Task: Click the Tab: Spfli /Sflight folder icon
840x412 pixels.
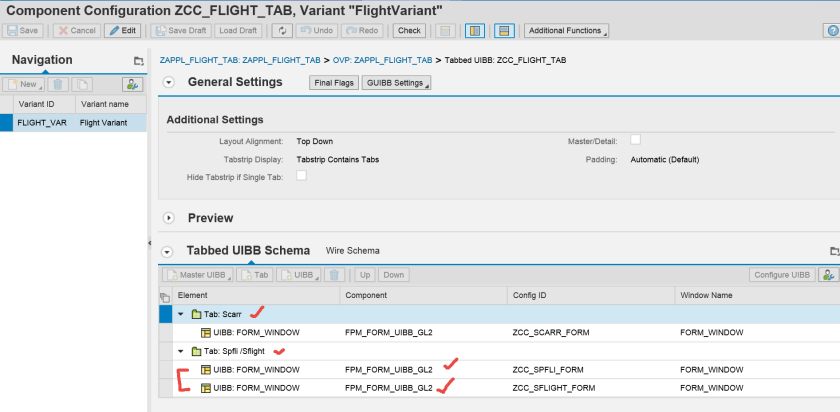Action: pos(196,351)
